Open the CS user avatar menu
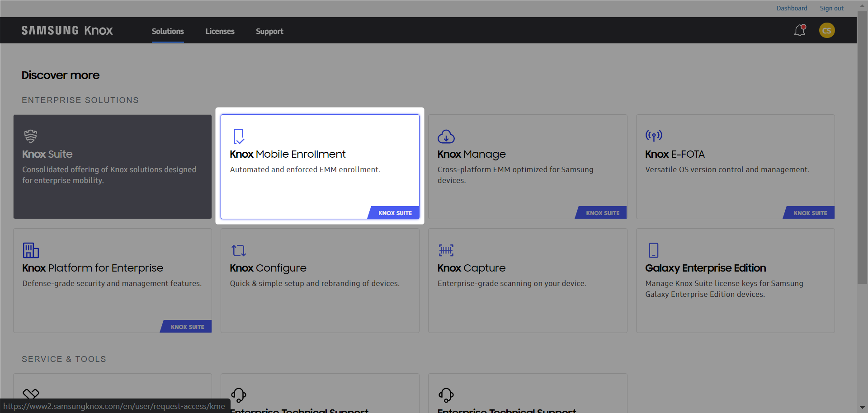This screenshot has width=868, height=413. (x=827, y=30)
